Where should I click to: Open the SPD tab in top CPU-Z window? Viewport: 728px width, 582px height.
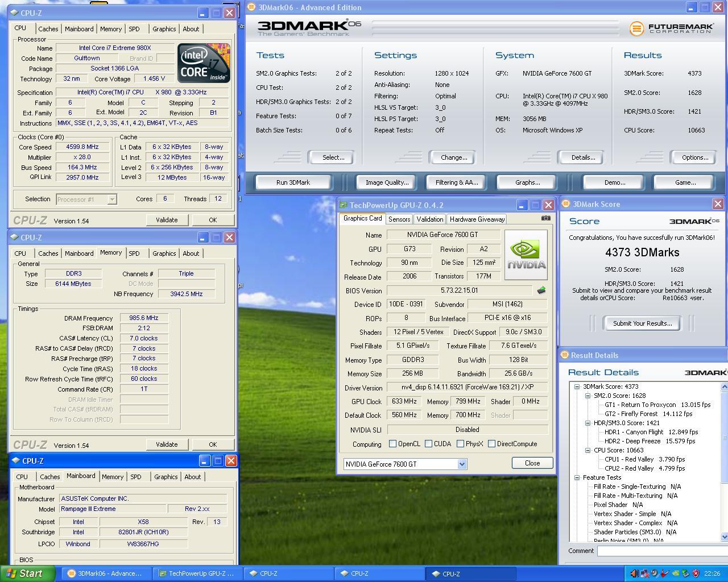click(134, 29)
